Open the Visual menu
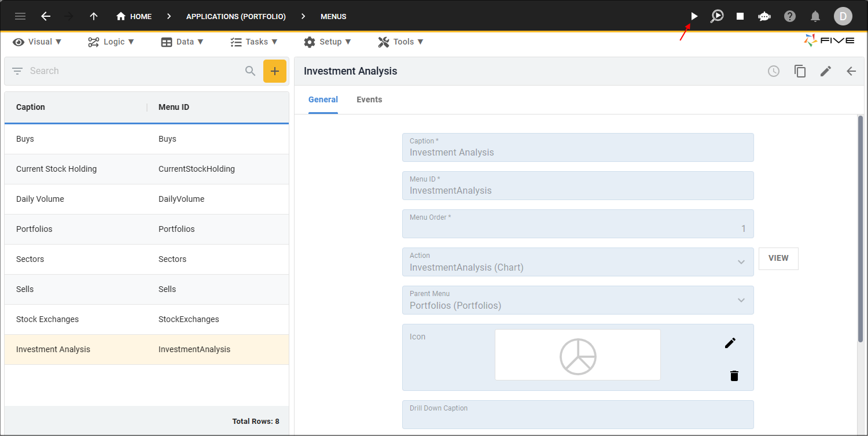 38,42
